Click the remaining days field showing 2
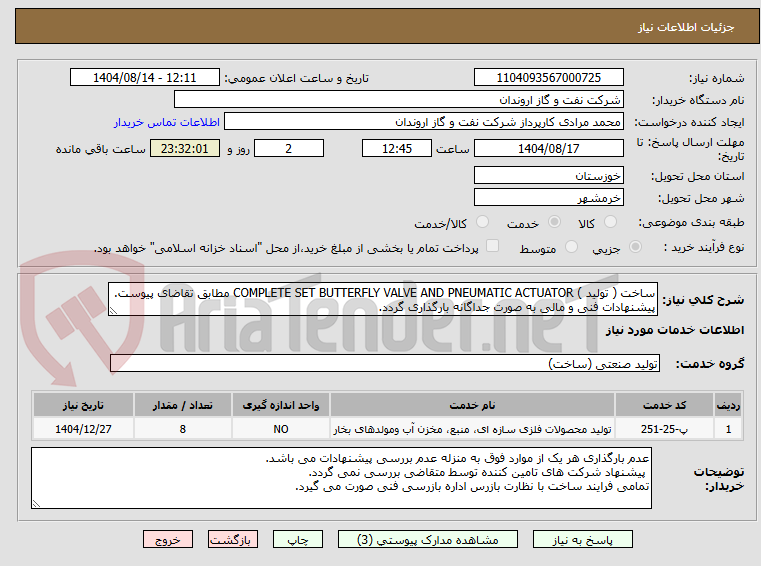Image resolution: width=761 pixels, height=566 pixels. point(289,148)
